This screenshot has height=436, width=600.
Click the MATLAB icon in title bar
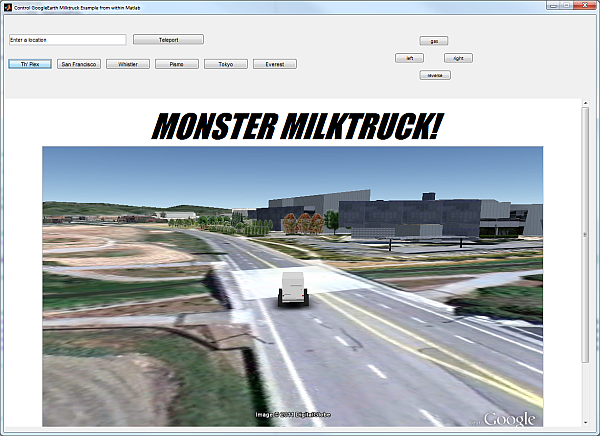pos(8,7)
